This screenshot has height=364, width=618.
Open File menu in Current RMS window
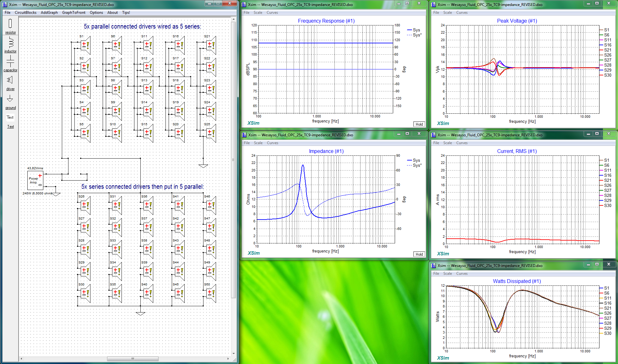436,143
